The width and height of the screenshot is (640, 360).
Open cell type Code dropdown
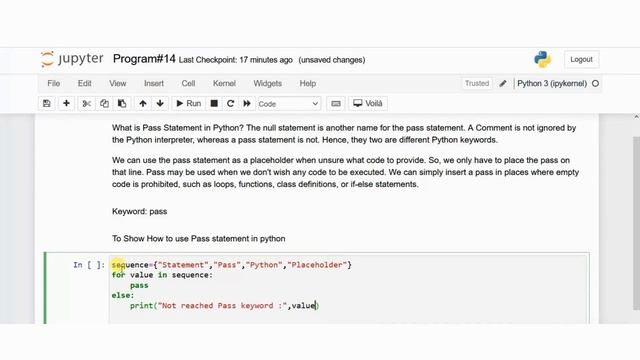pyautogui.click(x=289, y=104)
